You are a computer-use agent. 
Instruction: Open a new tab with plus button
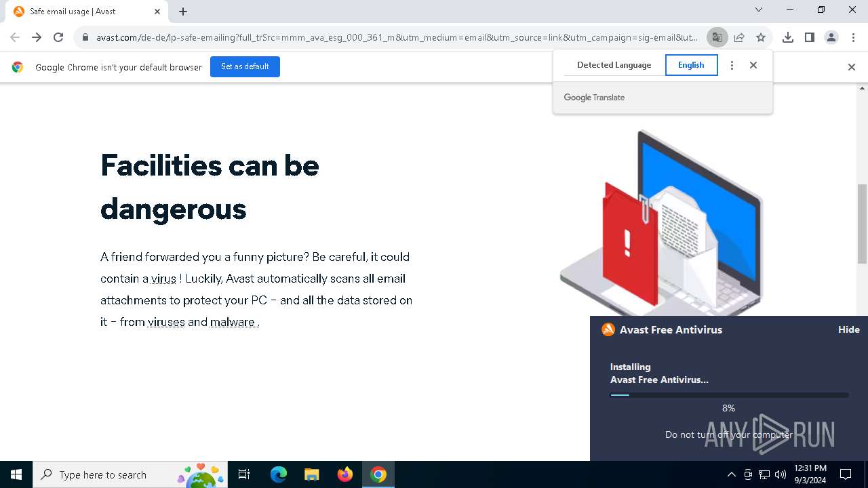point(183,12)
